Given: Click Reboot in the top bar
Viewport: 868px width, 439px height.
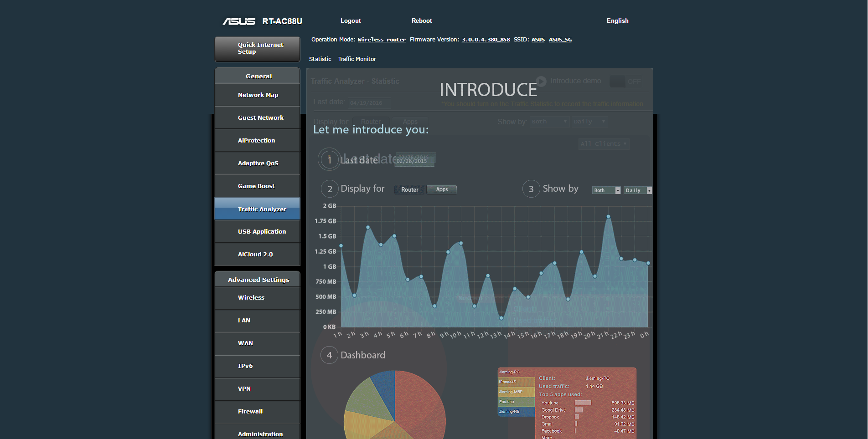Looking at the screenshot, I should (x=422, y=21).
